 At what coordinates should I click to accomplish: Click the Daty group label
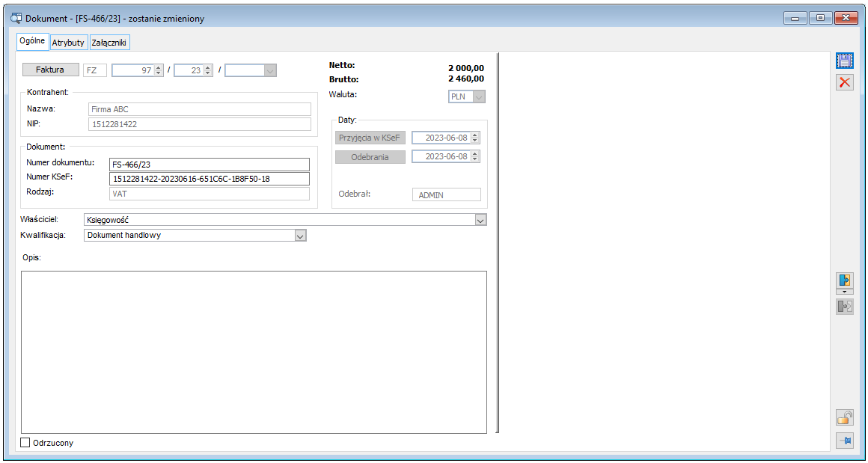pos(347,120)
